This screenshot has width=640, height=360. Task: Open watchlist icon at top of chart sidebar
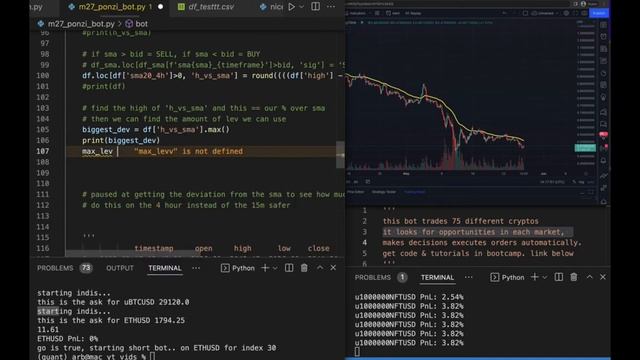[x=604, y=25]
